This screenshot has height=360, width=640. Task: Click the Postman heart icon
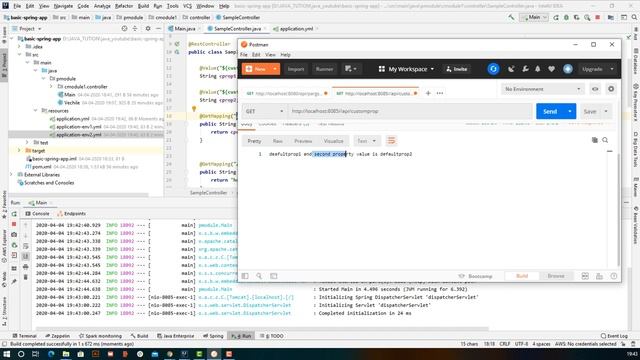(x=551, y=69)
